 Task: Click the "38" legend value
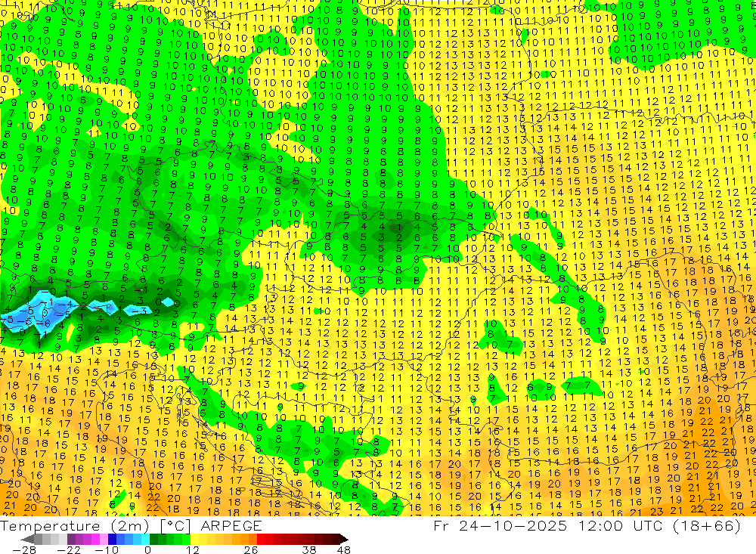click(x=309, y=549)
